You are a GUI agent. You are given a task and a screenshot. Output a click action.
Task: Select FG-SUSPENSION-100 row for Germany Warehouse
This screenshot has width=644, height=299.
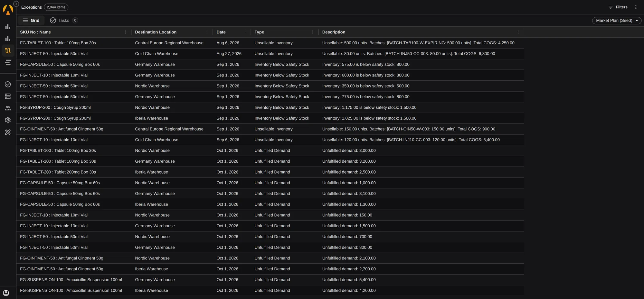tap(270, 280)
